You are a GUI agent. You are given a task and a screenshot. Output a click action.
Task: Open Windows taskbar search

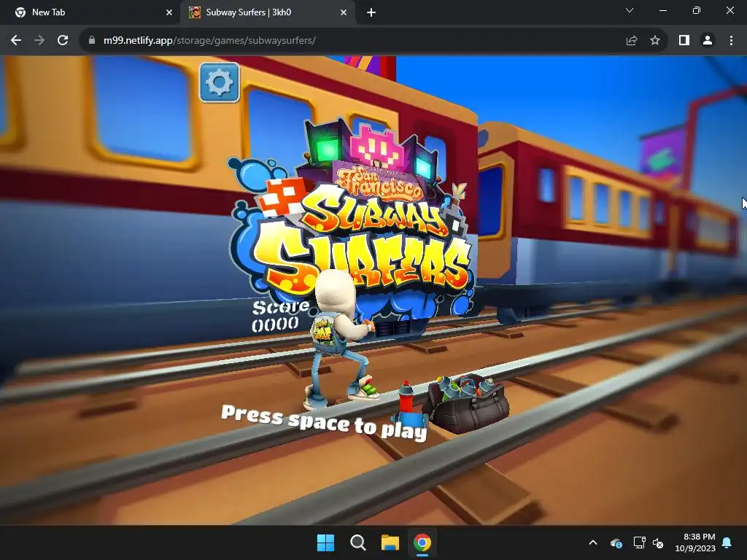[x=357, y=542]
